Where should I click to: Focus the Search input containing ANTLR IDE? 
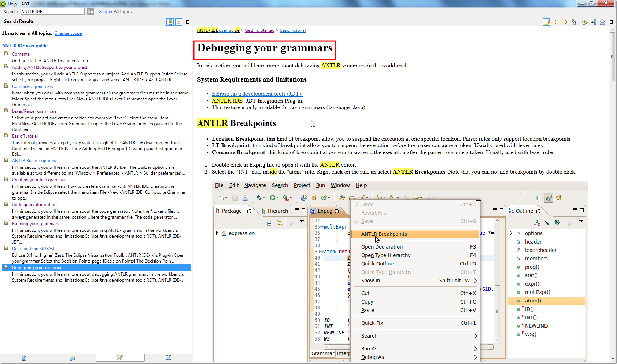(52, 12)
